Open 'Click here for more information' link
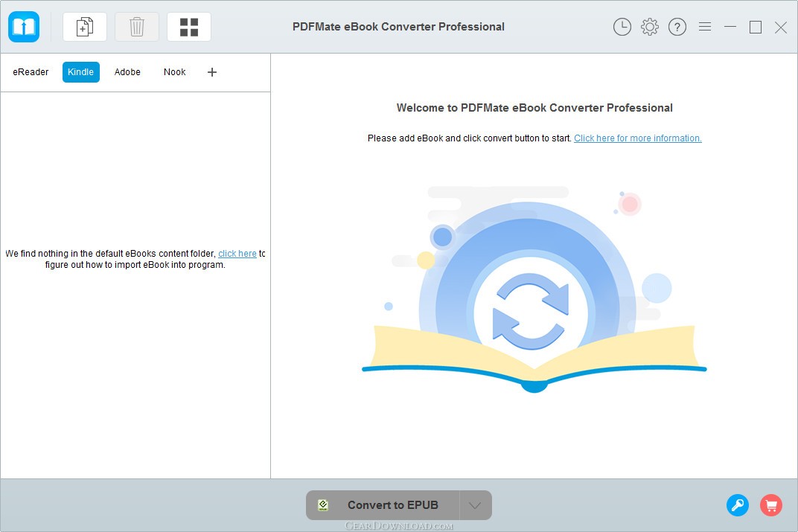 (x=638, y=138)
